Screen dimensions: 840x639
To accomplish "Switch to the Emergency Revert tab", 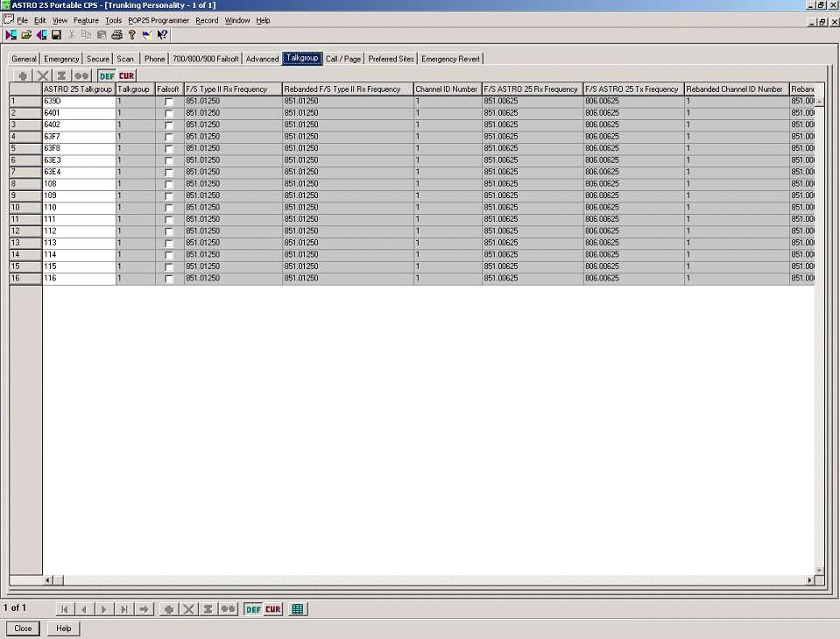I will 450,59.
